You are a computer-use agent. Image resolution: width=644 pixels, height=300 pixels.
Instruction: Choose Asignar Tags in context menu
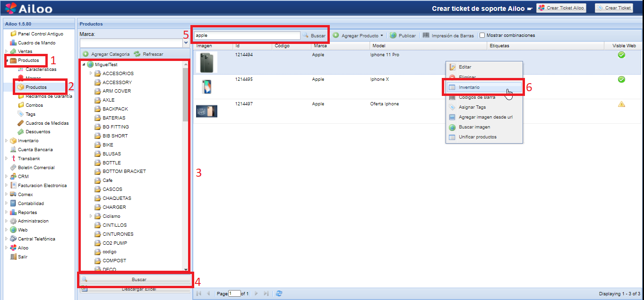click(x=484, y=107)
